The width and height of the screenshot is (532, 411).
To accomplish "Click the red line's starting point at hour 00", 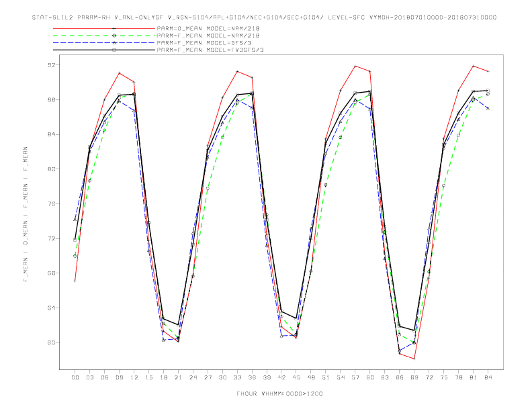I will (75, 281).
